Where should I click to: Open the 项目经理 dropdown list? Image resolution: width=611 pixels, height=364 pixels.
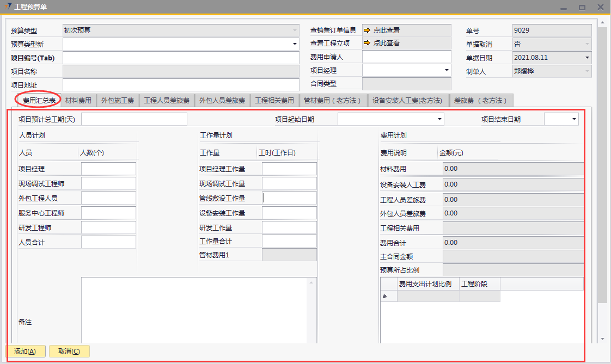447,70
